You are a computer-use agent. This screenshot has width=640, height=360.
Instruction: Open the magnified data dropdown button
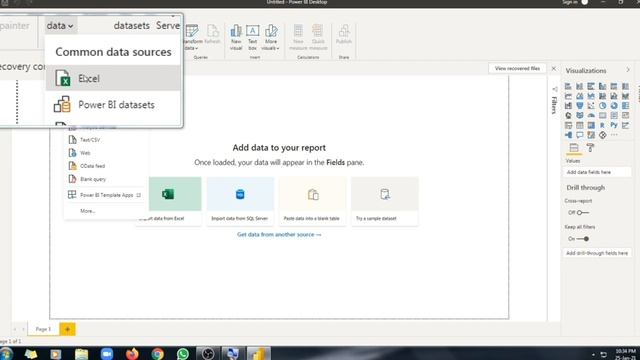(60, 25)
